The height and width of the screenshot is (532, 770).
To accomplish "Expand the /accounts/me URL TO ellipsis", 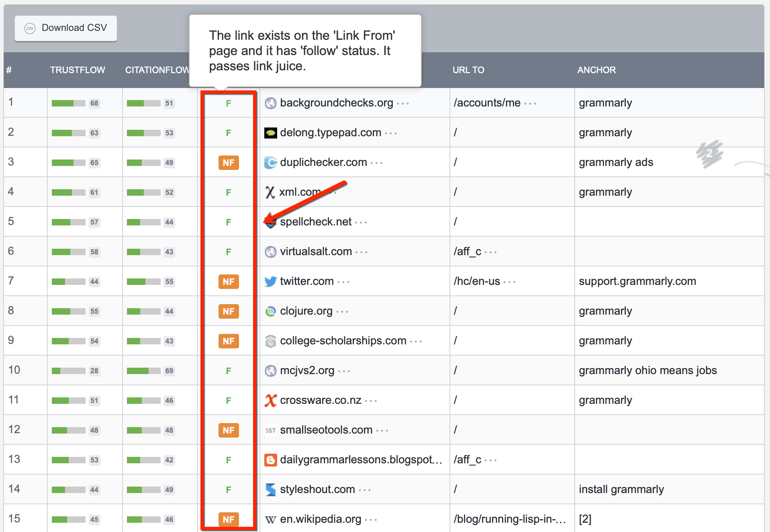I will [530, 104].
